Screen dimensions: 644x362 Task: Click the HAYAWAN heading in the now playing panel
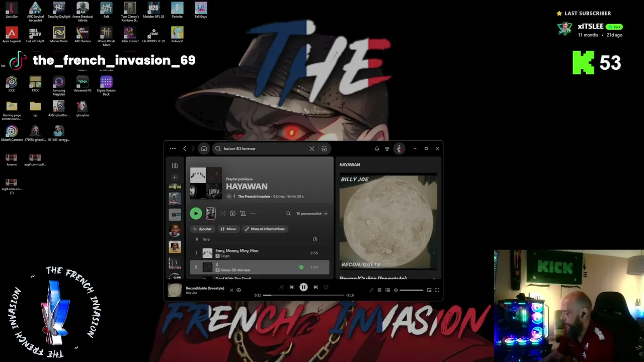pos(350,164)
